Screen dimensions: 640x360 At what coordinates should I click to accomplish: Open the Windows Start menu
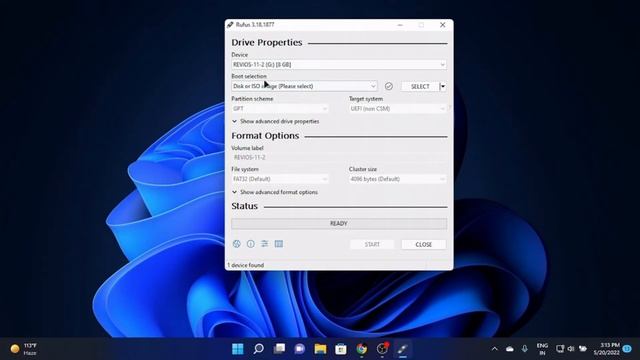pos(238,349)
